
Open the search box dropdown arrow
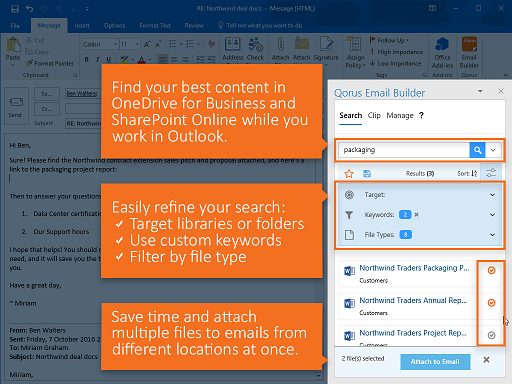click(x=493, y=150)
